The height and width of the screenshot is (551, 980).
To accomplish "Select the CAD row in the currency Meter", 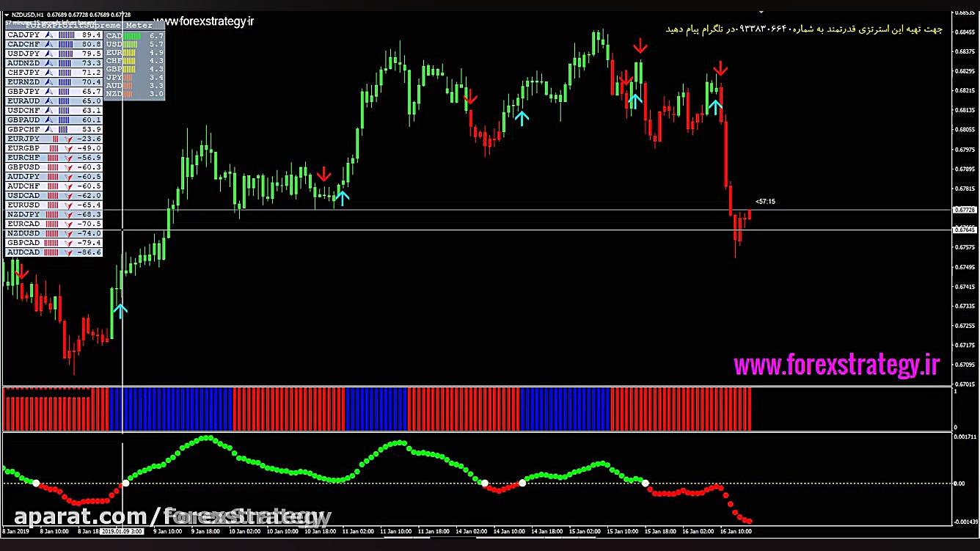I will pyautogui.click(x=135, y=35).
